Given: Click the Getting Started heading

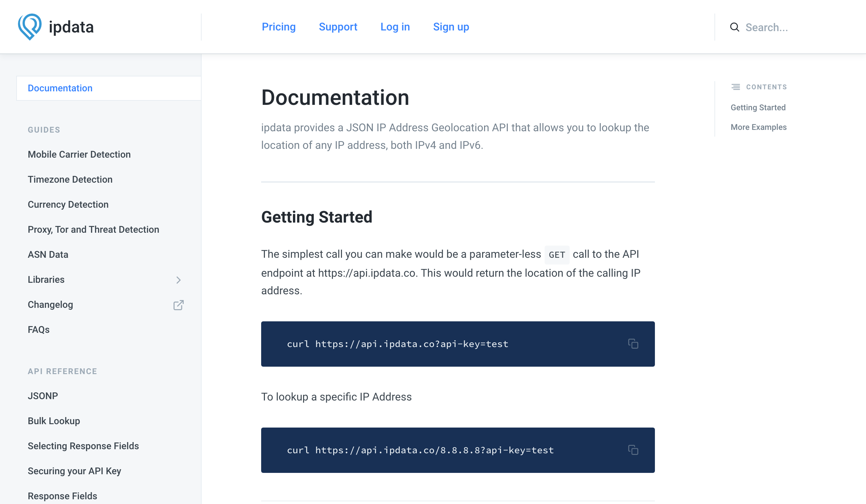Looking at the screenshot, I should (x=317, y=217).
